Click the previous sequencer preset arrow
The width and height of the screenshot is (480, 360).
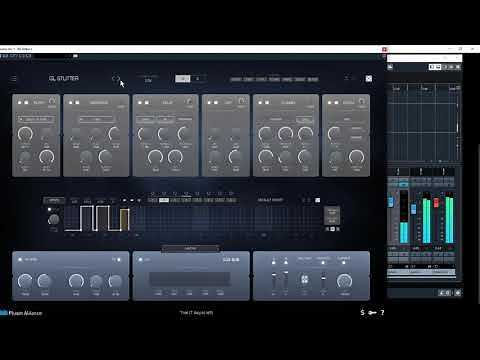pos(303,200)
